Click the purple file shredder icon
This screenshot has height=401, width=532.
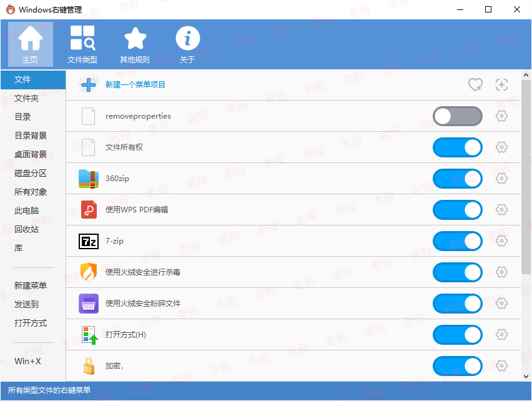click(x=89, y=304)
